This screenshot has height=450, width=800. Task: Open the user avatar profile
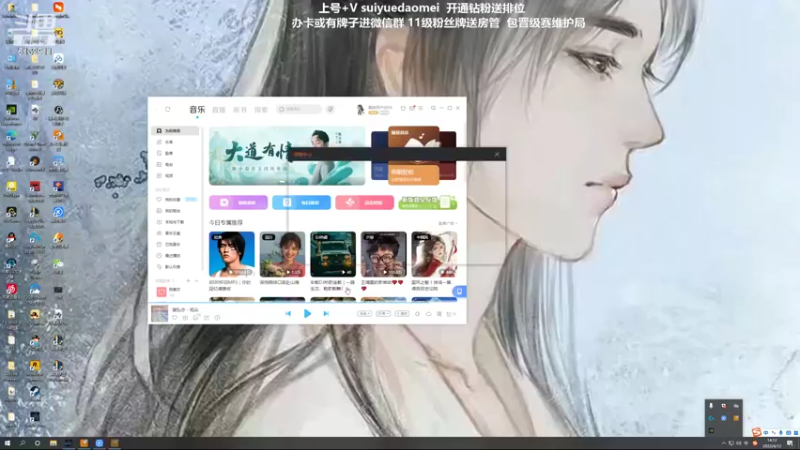tap(360, 109)
